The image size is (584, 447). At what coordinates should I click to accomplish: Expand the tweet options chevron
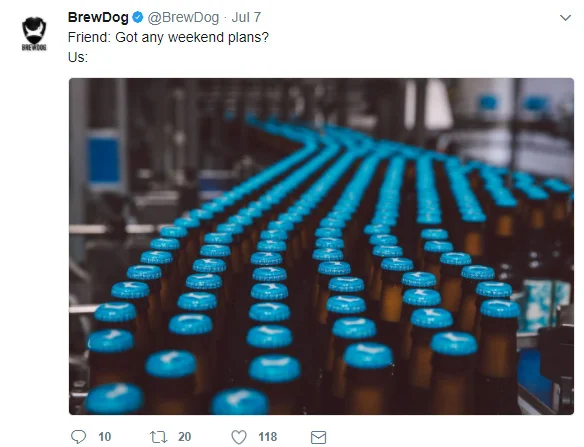(x=565, y=18)
